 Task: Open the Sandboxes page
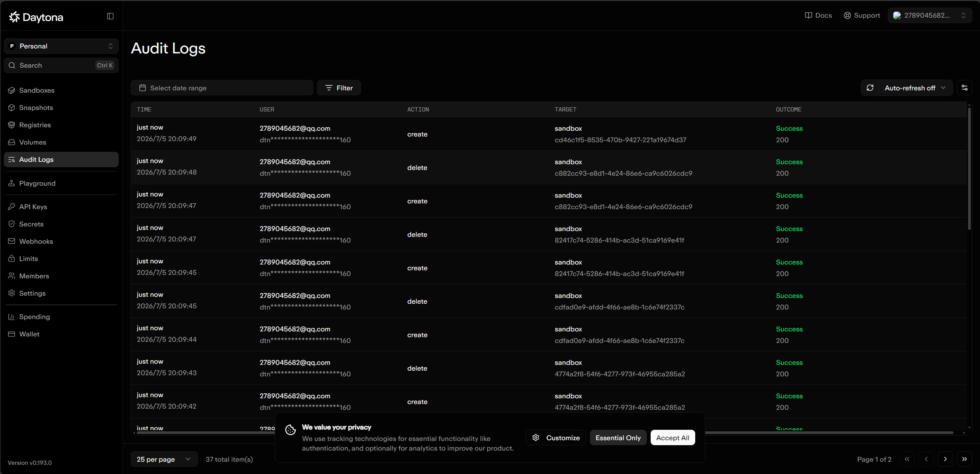point(61,90)
